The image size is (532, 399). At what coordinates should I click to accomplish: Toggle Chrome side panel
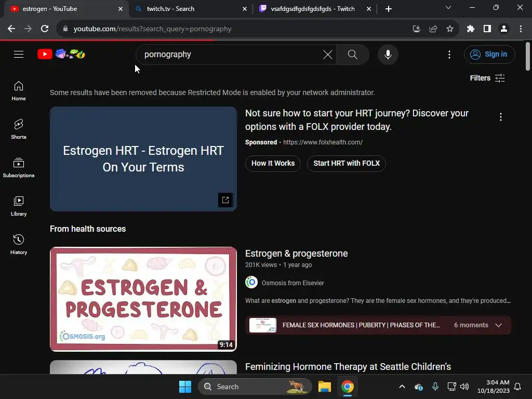487,29
